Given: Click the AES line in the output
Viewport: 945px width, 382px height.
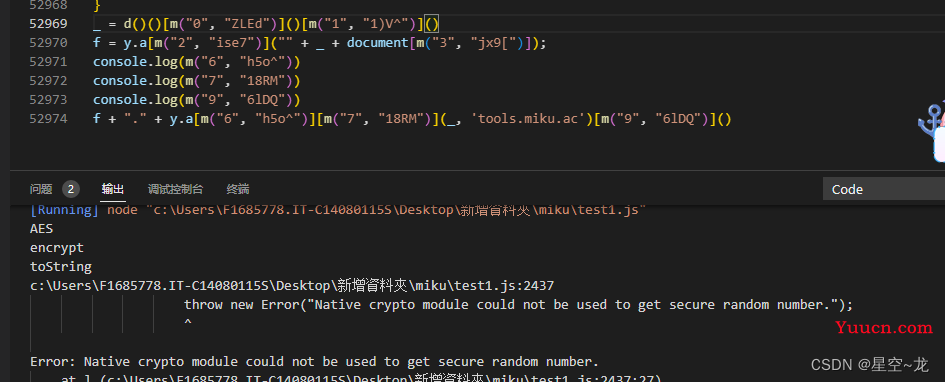Looking at the screenshot, I should pos(42,229).
